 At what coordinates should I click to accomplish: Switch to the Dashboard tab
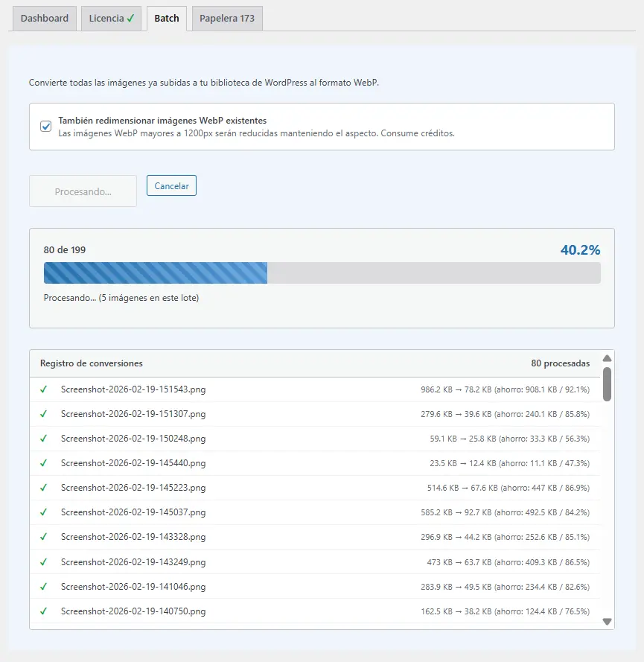click(x=44, y=18)
